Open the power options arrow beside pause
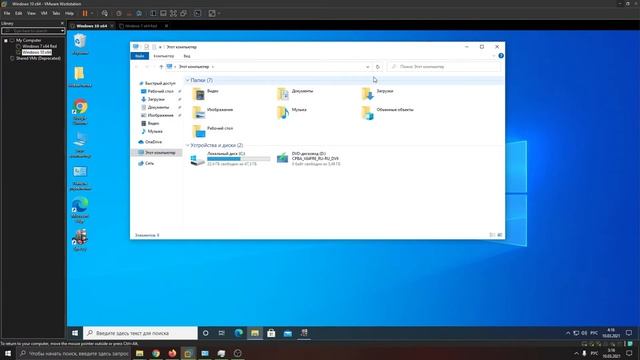 (x=92, y=13)
